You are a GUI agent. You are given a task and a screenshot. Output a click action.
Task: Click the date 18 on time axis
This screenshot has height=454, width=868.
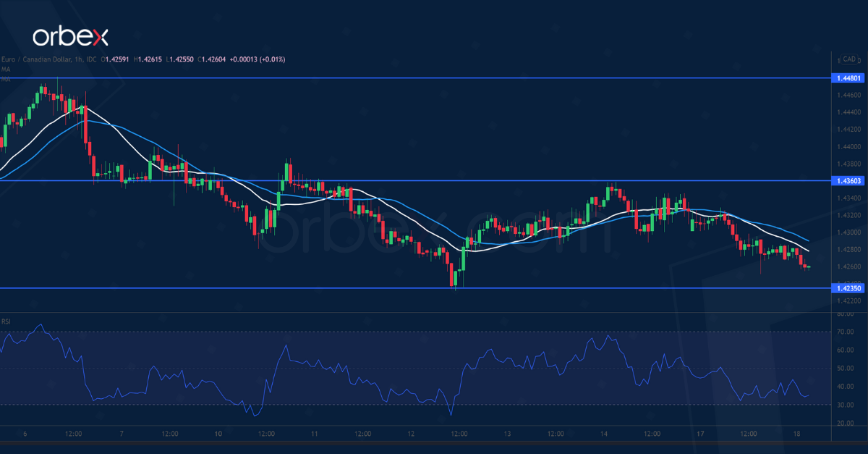click(796, 434)
